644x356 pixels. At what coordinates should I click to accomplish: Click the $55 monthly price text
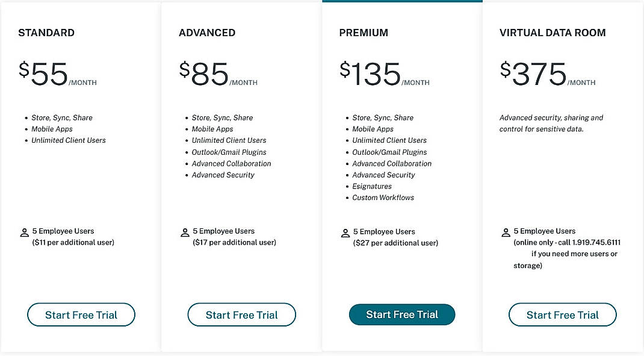pos(42,72)
